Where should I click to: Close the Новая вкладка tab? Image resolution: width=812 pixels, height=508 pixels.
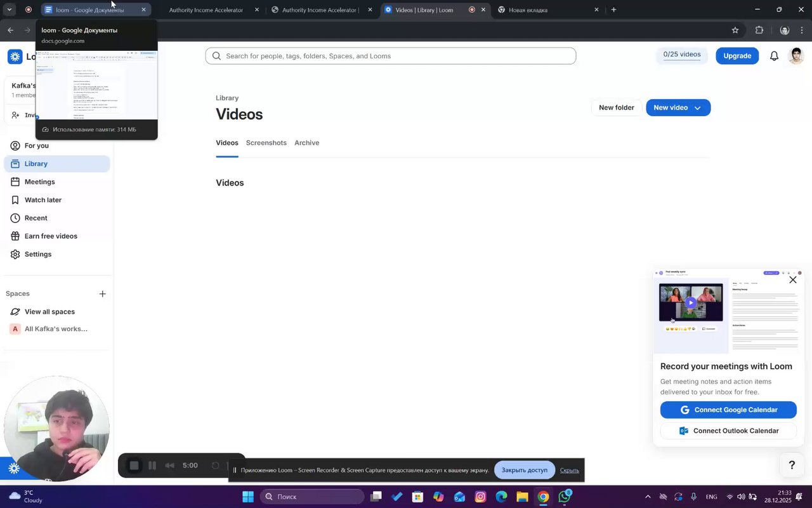click(596, 10)
